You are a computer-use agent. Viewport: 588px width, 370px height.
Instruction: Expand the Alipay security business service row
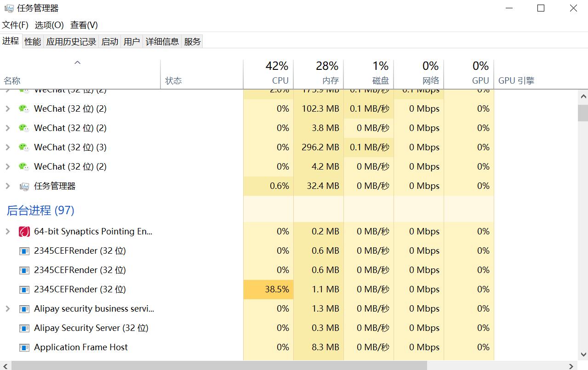coord(8,308)
